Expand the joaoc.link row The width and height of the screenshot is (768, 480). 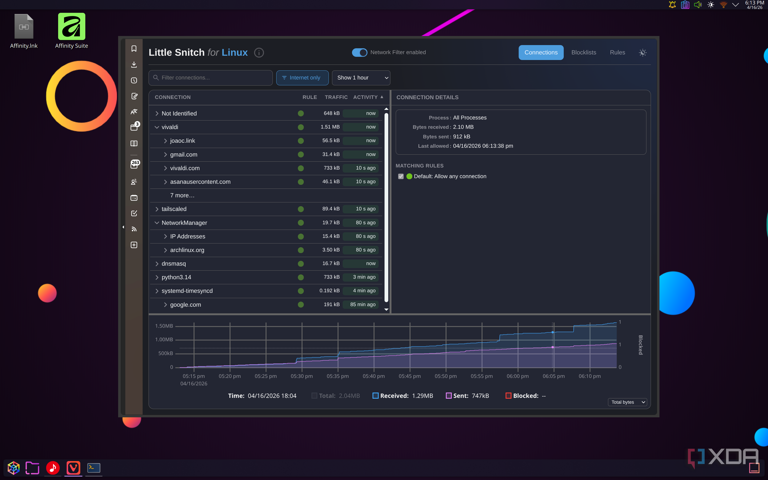[165, 141]
